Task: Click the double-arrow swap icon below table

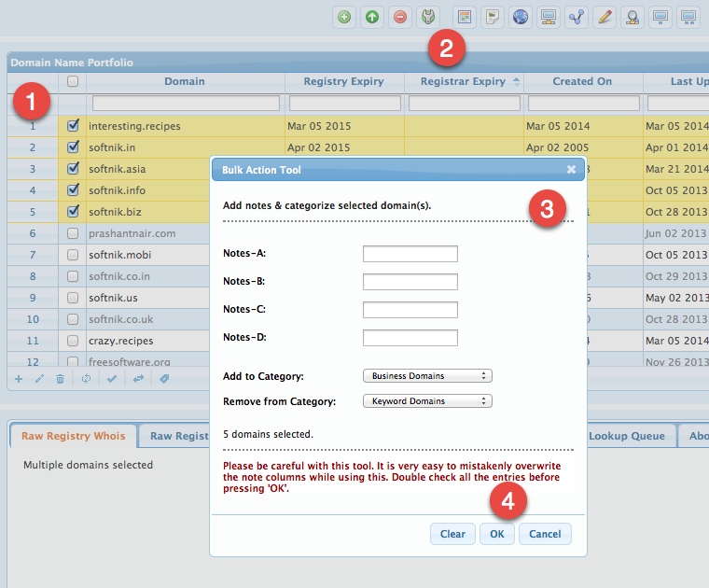Action: click(138, 379)
